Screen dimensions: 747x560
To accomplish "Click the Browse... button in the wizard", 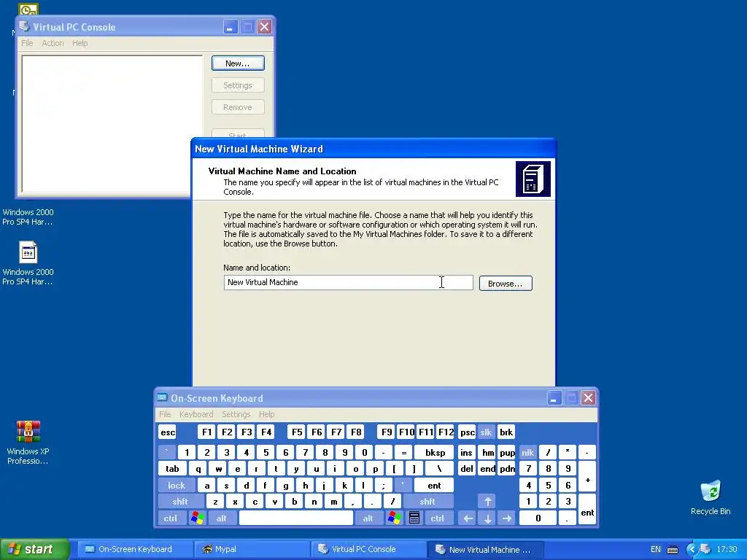I will (x=506, y=284).
